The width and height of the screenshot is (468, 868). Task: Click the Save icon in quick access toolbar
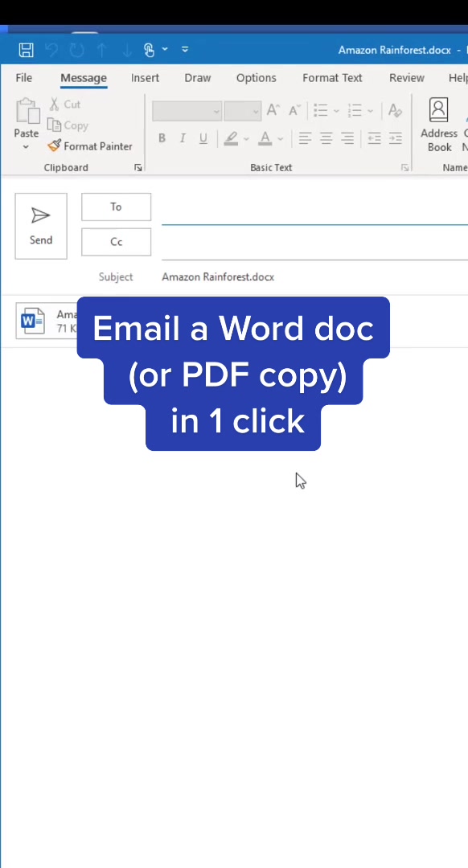[x=26, y=50]
